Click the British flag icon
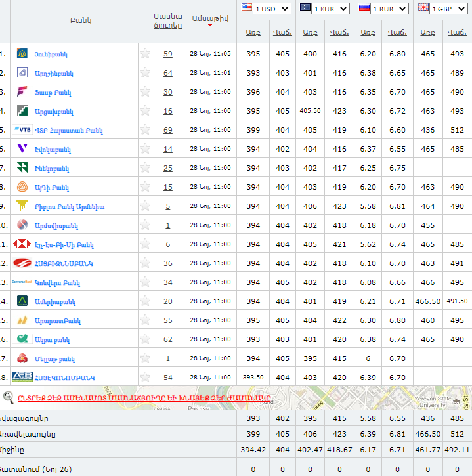Screen dimensions: 472x476 (x=423, y=7)
